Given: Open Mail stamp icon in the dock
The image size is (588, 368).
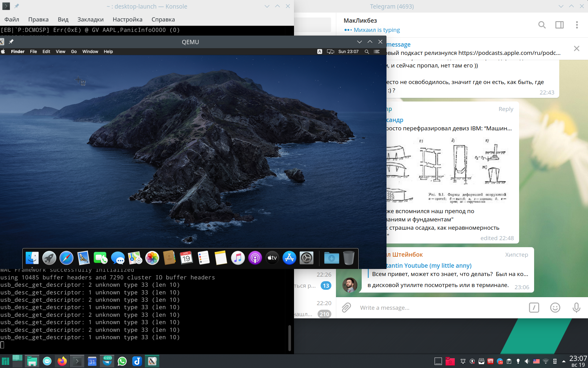Looking at the screenshot, I should [84, 258].
